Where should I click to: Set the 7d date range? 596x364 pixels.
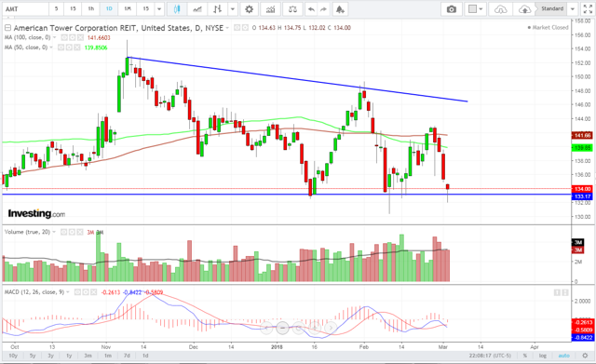pyautogui.click(x=127, y=356)
